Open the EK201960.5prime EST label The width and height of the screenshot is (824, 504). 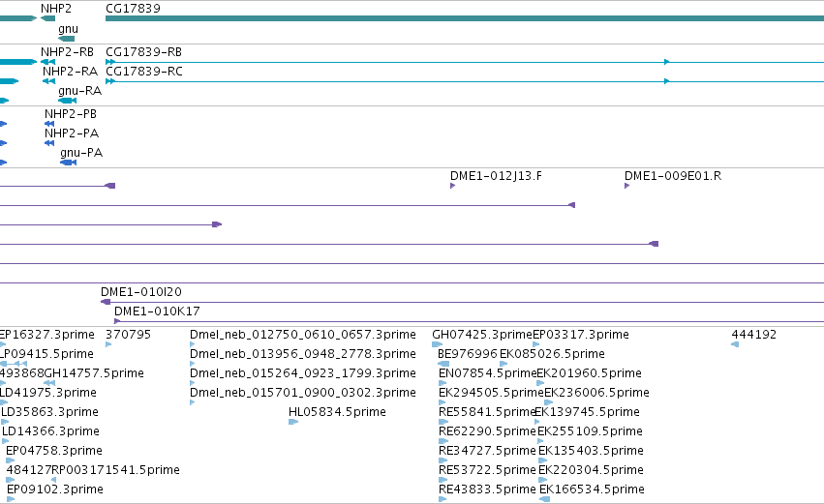[589, 373]
